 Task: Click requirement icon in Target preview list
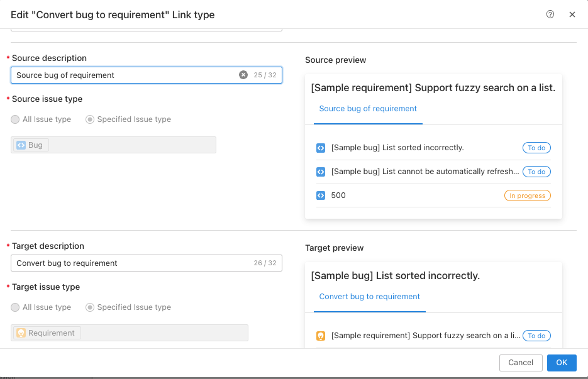tap(321, 336)
